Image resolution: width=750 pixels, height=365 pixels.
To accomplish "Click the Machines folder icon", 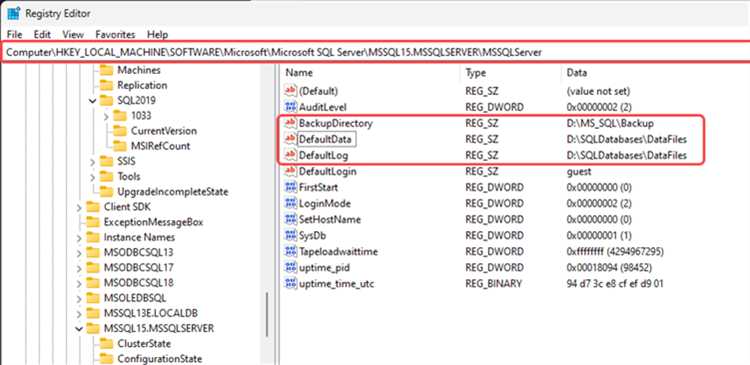I will click(106, 70).
